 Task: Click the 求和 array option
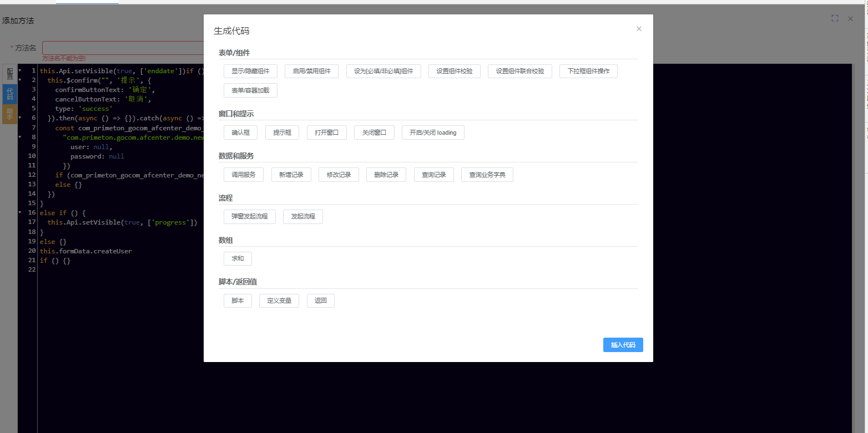point(238,258)
